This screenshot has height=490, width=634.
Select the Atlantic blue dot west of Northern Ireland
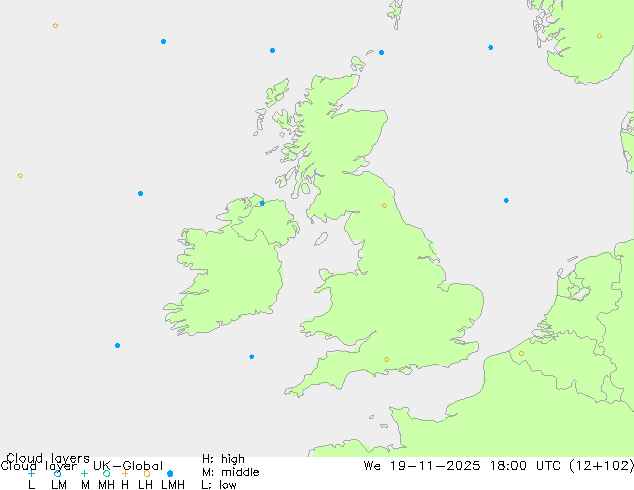pyautogui.click(x=140, y=194)
